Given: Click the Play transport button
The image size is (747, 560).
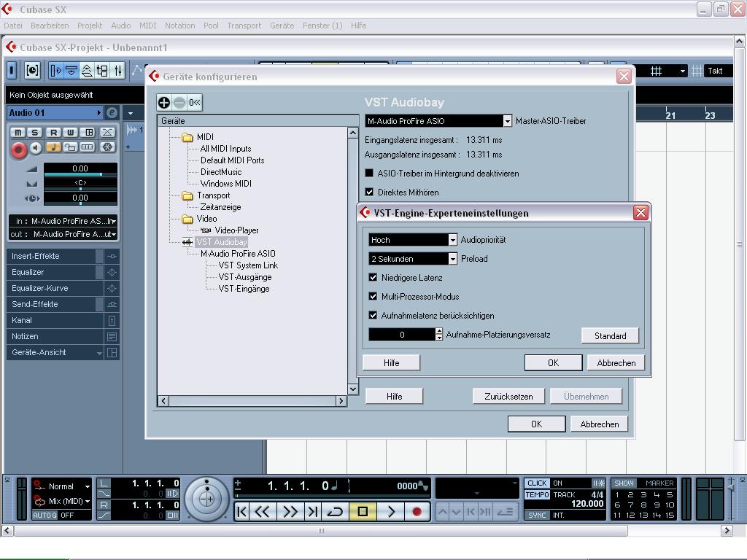Looking at the screenshot, I should point(391,512).
